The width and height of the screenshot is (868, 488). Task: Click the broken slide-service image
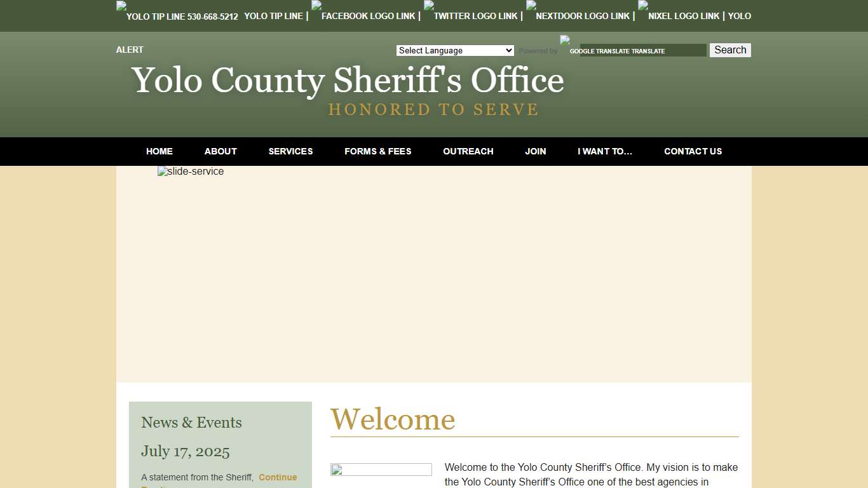tap(190, 171)
